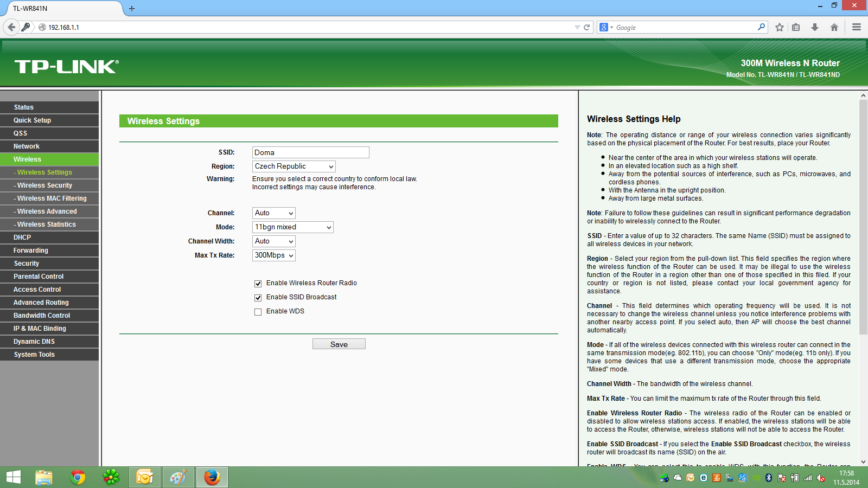Open the Windows Start menu
This screenshot has width=868, height=488.
pos(13,477)
